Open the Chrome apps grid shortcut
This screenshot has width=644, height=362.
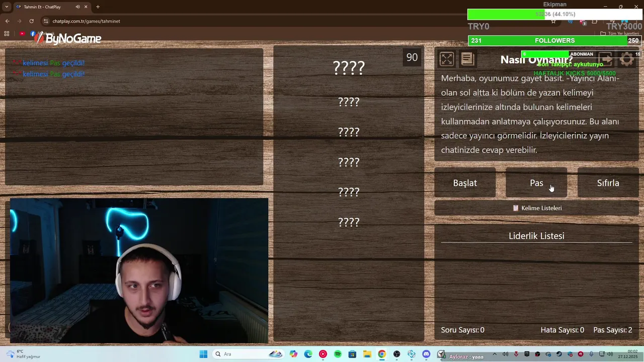click(x=7, y=34)
